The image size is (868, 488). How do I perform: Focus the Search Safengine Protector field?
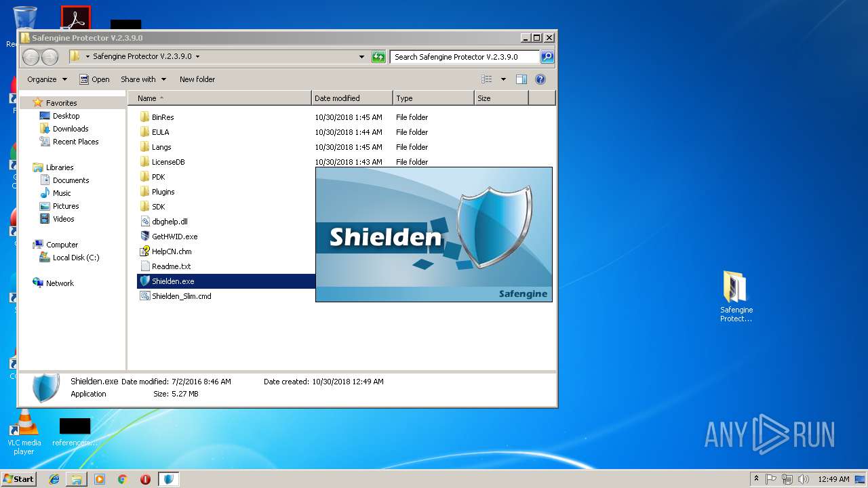465,57
